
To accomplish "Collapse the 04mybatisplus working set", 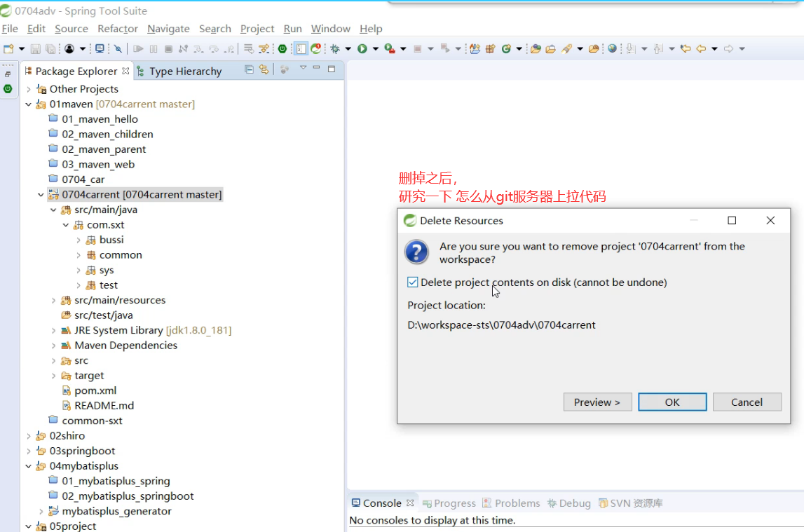I will click(x=29, y=466).
